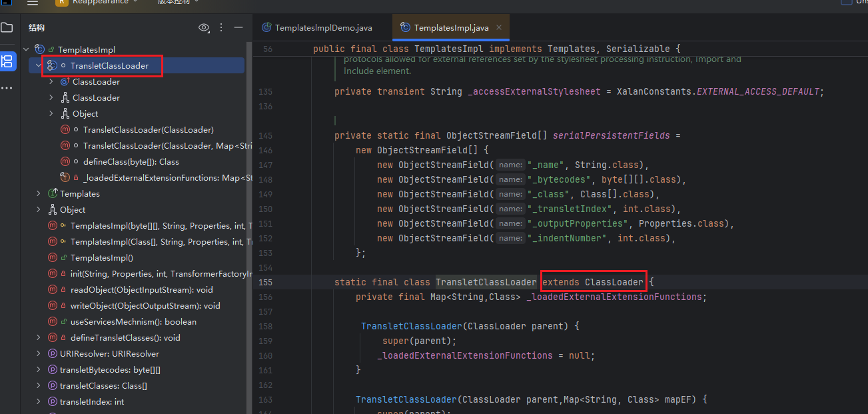Open more tool windows ellipsis in sidebar
The image size is (868, 414).
click(x=7, y=88)
